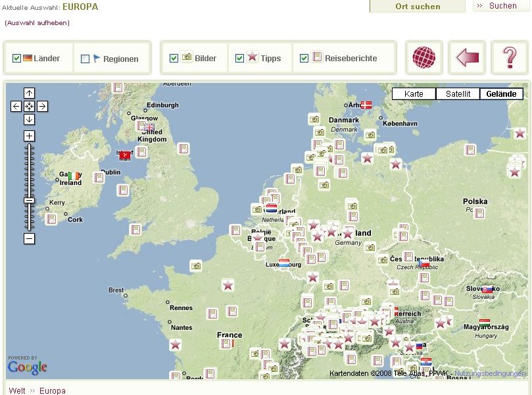532x395 pixels.
Task: Pan the map left with arrow button
Action: click(x=16, y=107)
